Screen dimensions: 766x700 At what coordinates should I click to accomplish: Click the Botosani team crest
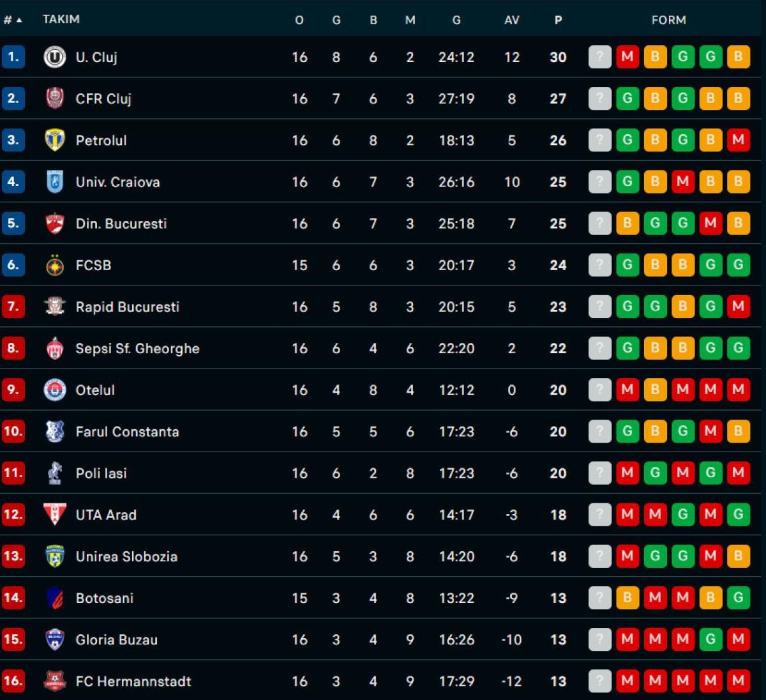coord(55,598)
